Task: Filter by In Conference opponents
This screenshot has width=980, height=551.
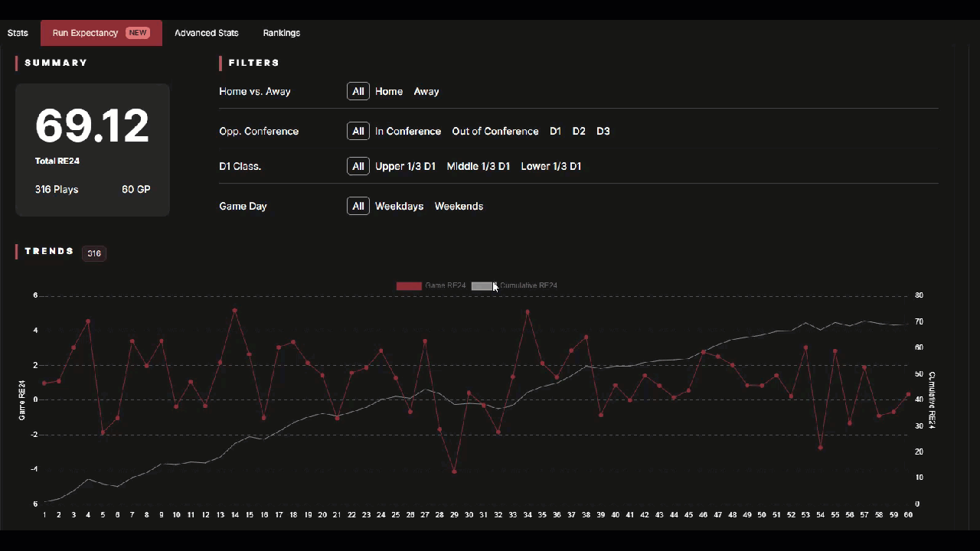Action: (x=408, y=131)
